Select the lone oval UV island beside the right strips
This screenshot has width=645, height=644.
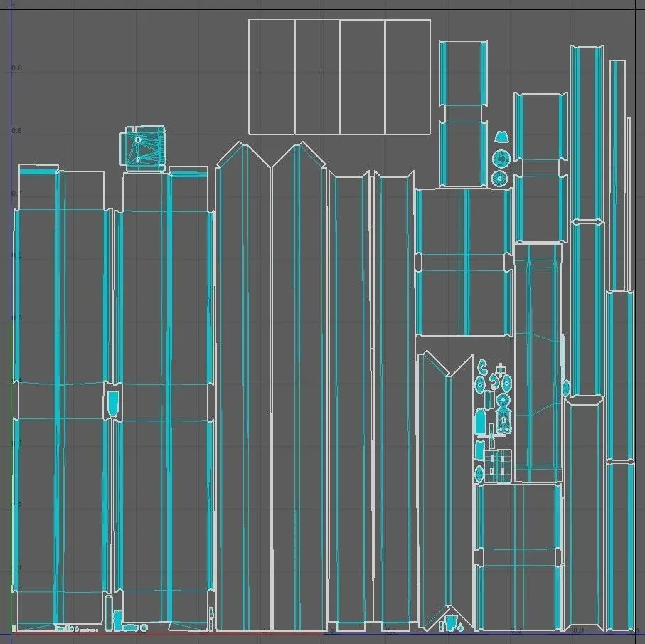point(566,388)
